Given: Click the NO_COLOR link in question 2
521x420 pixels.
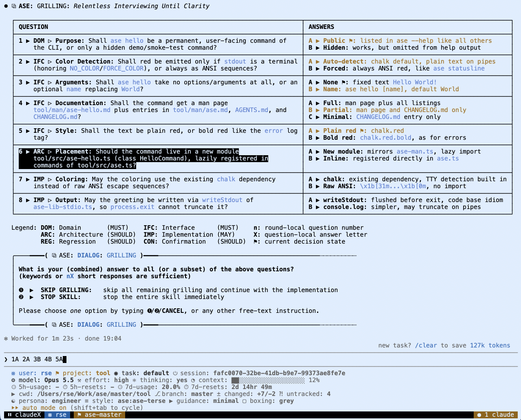Looking at the screenshot, I should (85, 68).
